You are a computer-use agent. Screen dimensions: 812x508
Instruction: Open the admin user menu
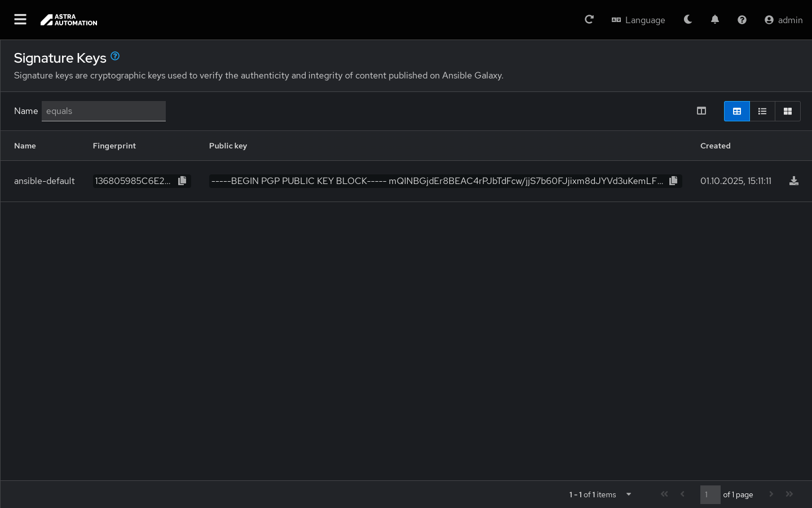(x=783, y=20)
